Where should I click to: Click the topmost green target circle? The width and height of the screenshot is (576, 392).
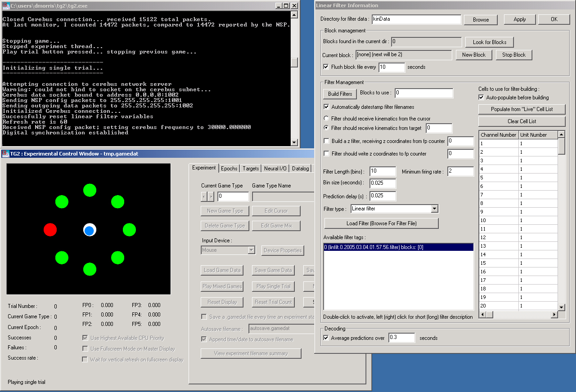coord(90,190)
